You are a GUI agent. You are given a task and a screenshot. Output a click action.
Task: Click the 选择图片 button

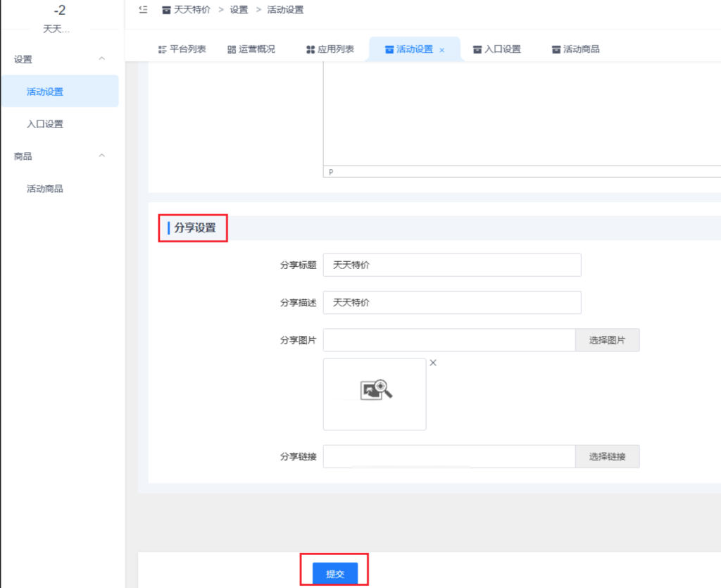point(607,340)
